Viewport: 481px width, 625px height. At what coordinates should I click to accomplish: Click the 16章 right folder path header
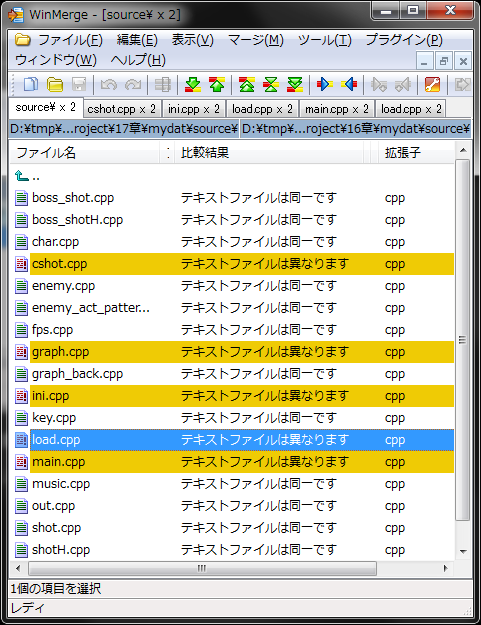[x=355, y=129]
